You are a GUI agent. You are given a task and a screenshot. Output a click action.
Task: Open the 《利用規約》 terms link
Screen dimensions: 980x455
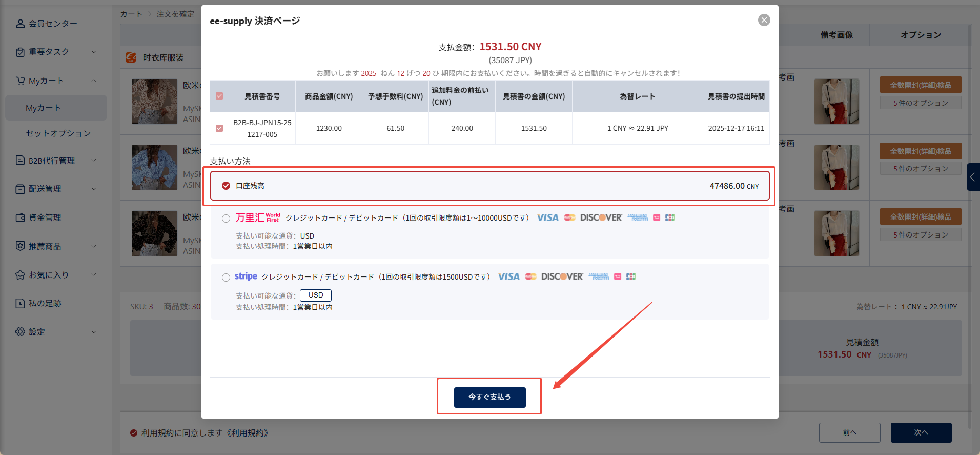click(x=247, y=433)
